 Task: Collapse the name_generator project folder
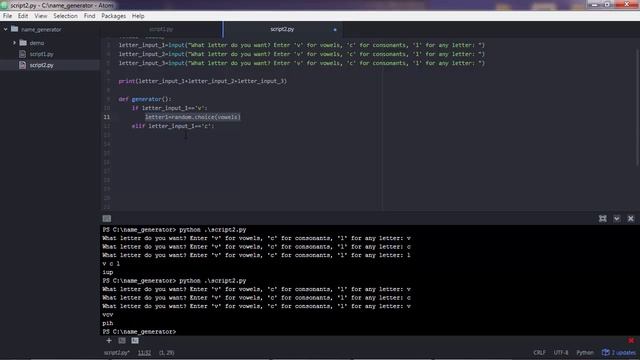click(5, 29)
